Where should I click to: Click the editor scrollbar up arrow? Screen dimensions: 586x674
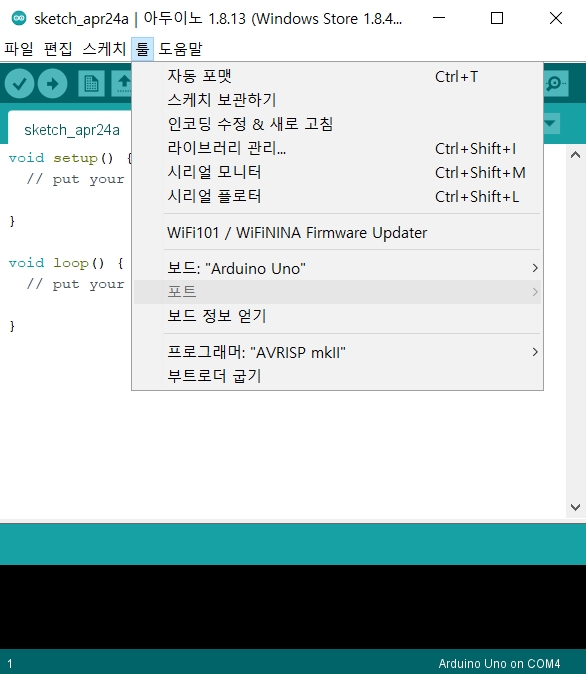(x=575, y=155)
